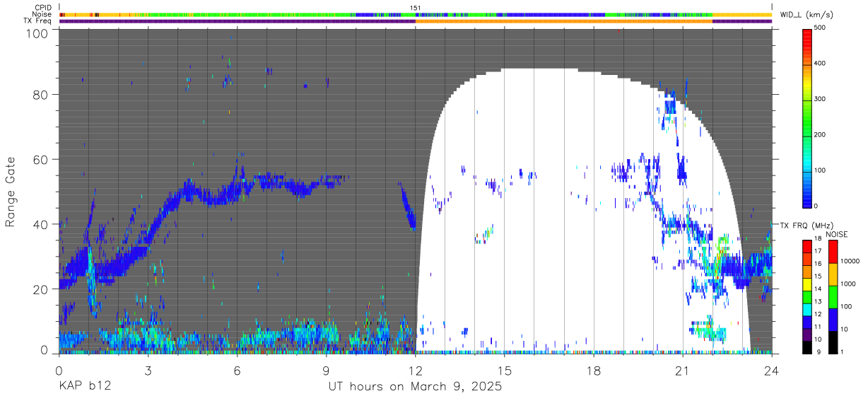Image resolution: width=868 pixels, height=401 pixels.
Task: Click the 60 label on the Range Gate axis
Action: 41,160
